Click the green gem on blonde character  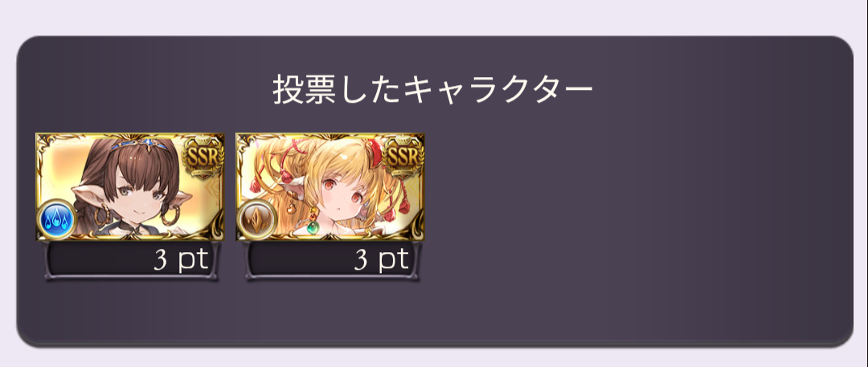click(314, 228)
